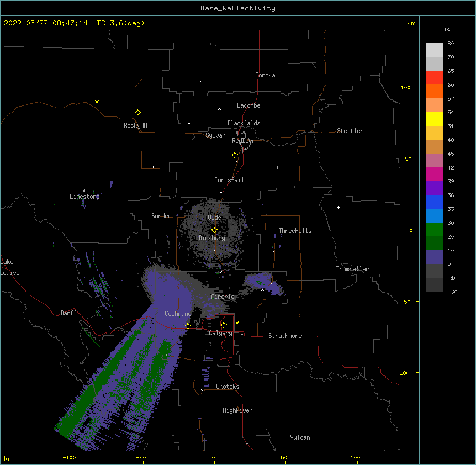The width and height of the screenshot is (476, 465).
Task: Click the 0 tick on horizontal axis
Action: tap(213, 457)
